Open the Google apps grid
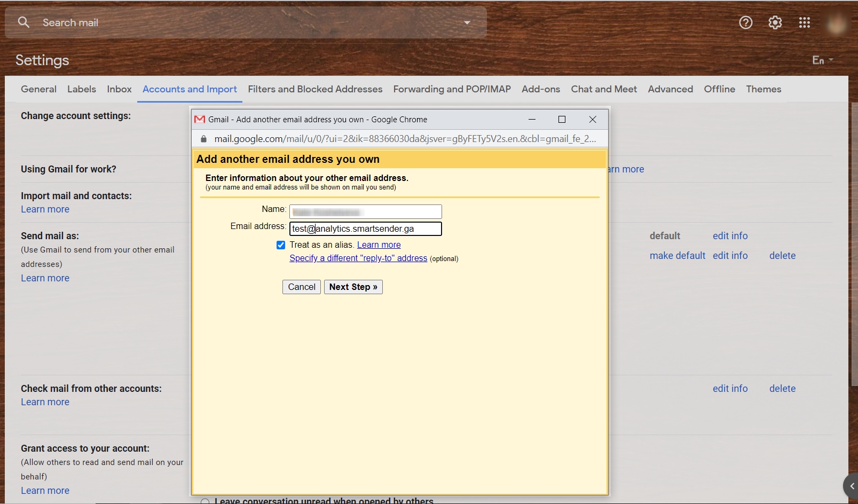858x504 pixels. (805, 22)
